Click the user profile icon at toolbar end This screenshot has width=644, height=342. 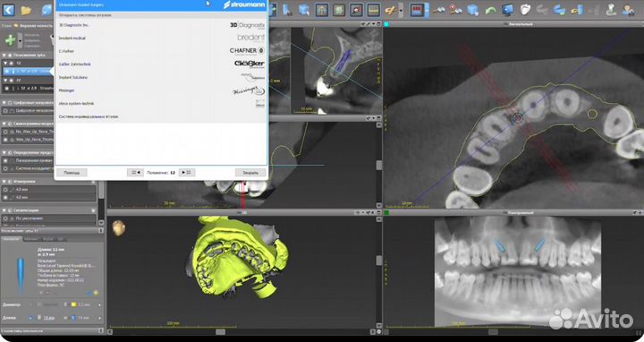628,10
